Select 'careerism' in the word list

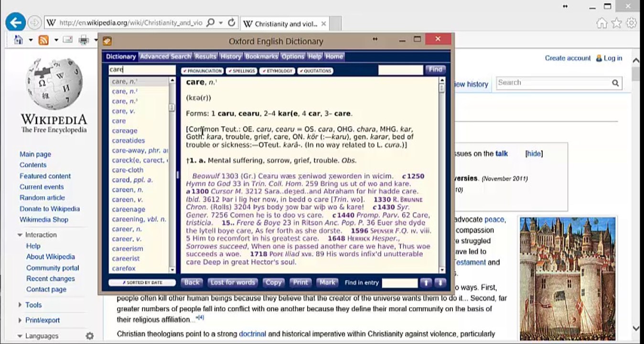[128, 249]
